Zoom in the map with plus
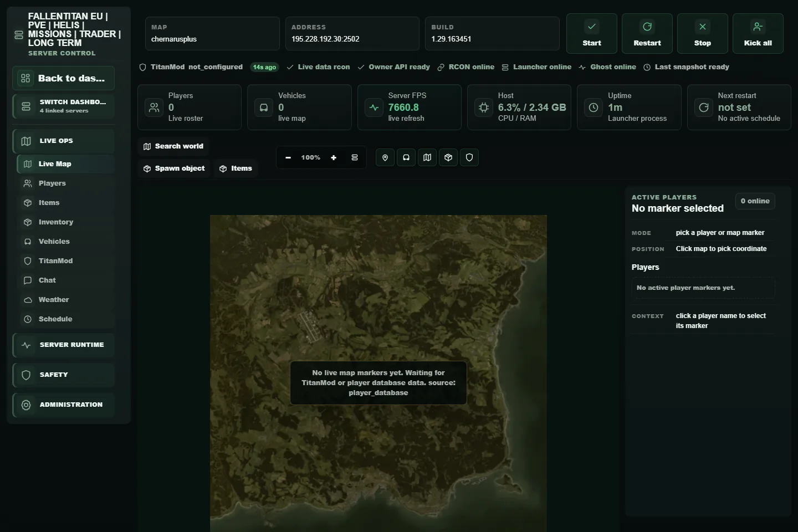Viewport: 798px width, 532px height. 334,158
